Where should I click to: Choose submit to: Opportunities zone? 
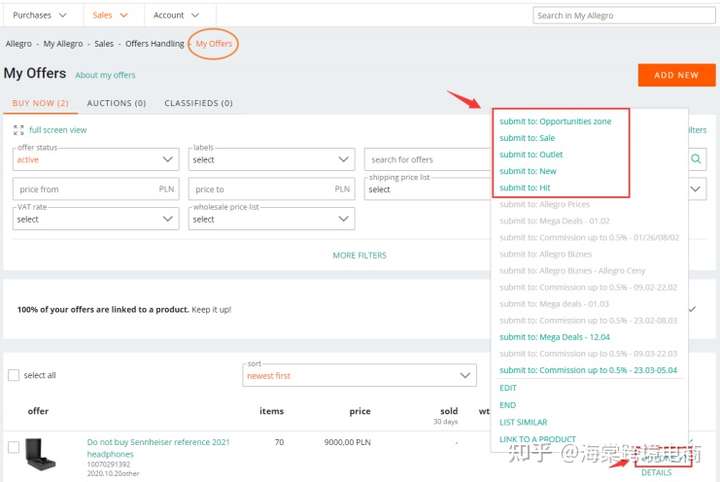pyautogui.click(x=556, y=121)
